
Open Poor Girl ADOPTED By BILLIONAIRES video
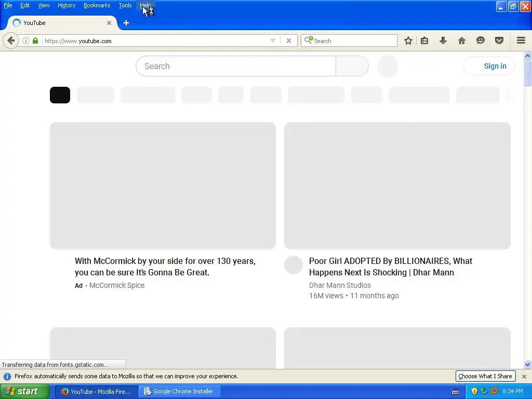(x=391, y=267)
